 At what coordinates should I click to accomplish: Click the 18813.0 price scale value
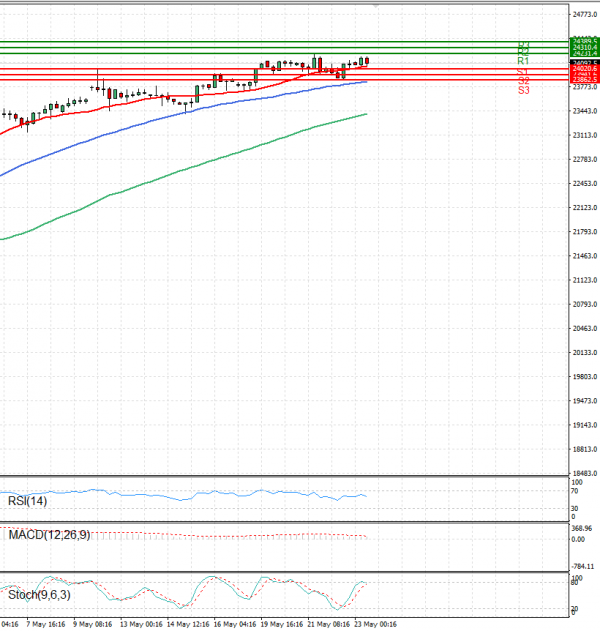585,449
